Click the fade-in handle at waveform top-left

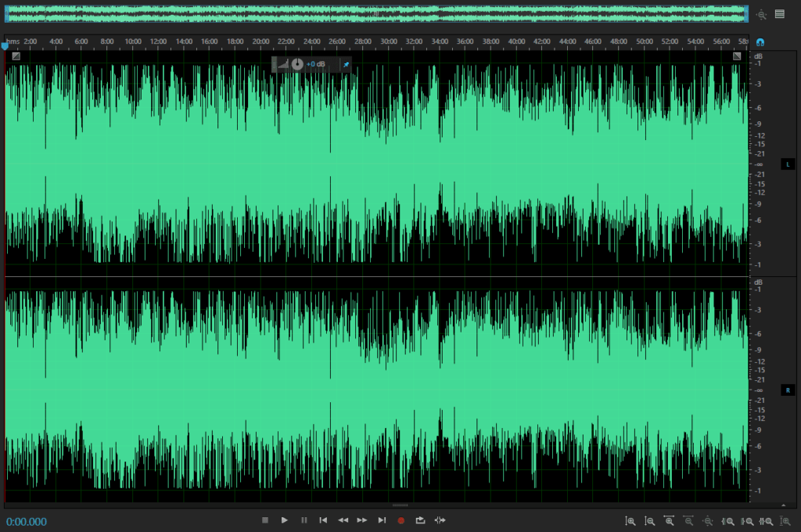16,56
